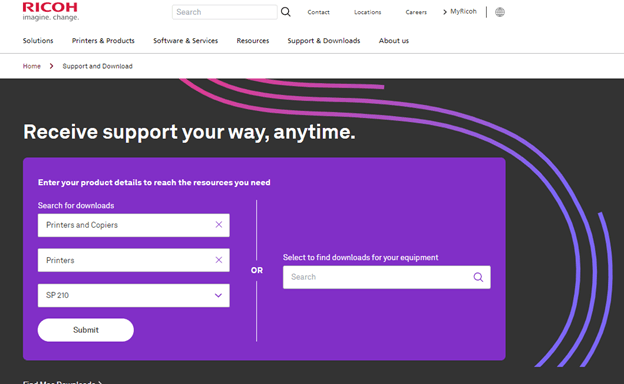Open the Locations link
Viewport: 624px width, 384px height.
(x=368, y=12)
